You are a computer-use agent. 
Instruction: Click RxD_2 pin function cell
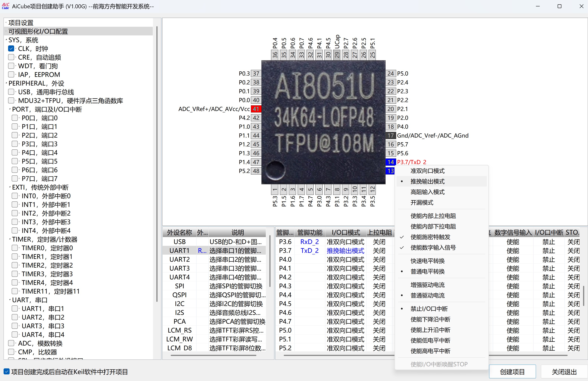click(309, 242)
